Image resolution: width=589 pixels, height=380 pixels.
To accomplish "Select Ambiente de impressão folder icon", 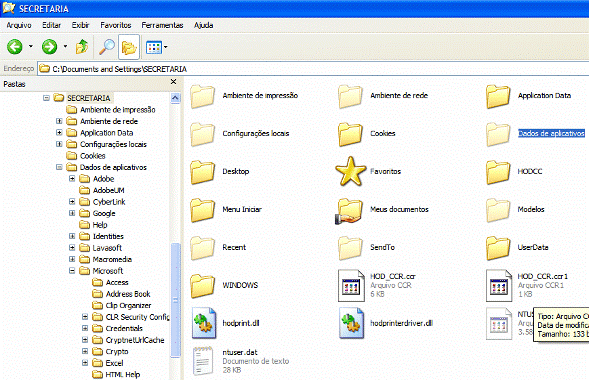I will click(x=202, y=96).
